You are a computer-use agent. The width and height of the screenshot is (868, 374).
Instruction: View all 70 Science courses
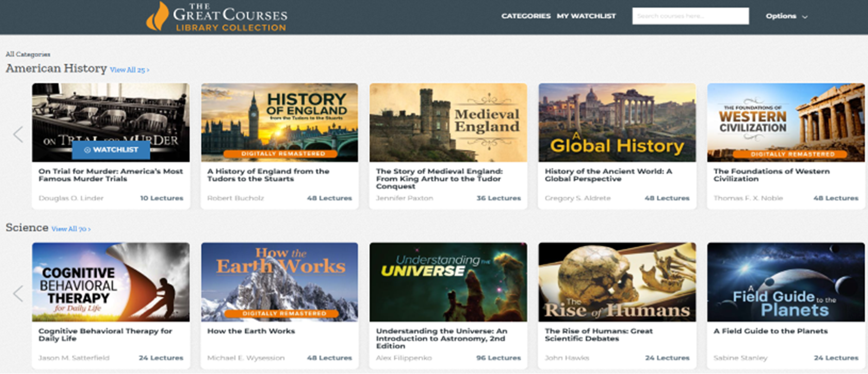click(x=71, y=229)
